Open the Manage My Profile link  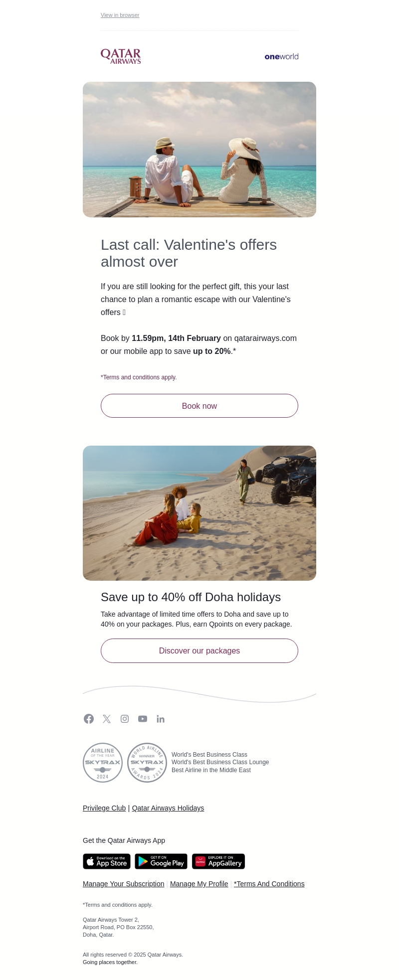[199, 884]
